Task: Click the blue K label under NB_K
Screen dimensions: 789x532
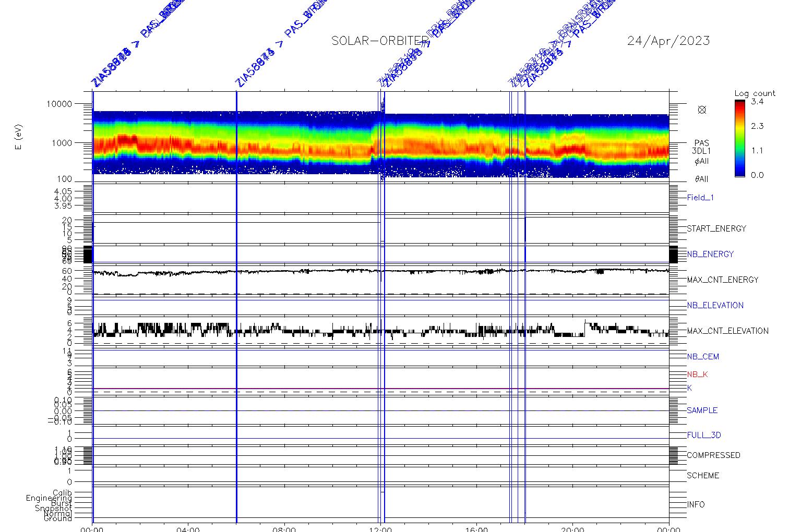Action: [689, 388]
